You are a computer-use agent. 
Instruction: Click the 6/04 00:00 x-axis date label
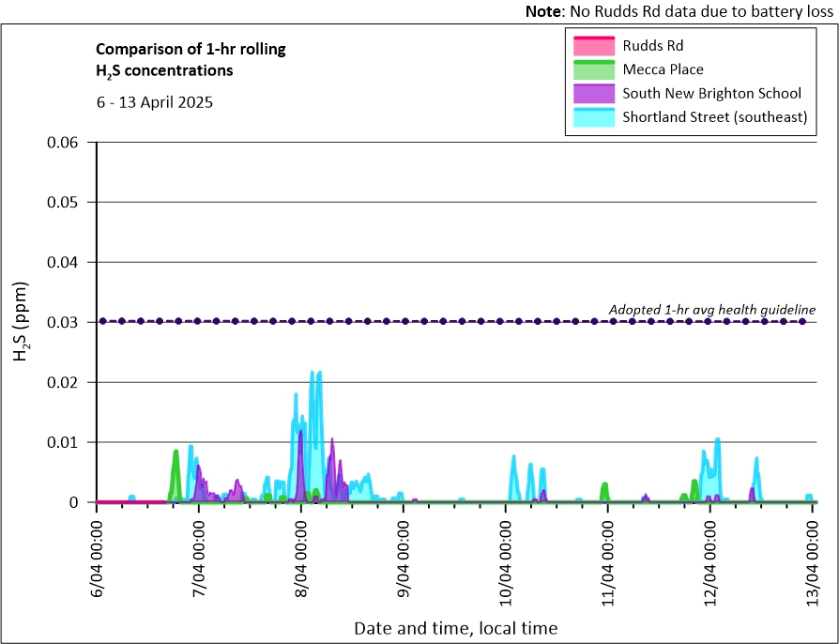click(x=97, y=559)
